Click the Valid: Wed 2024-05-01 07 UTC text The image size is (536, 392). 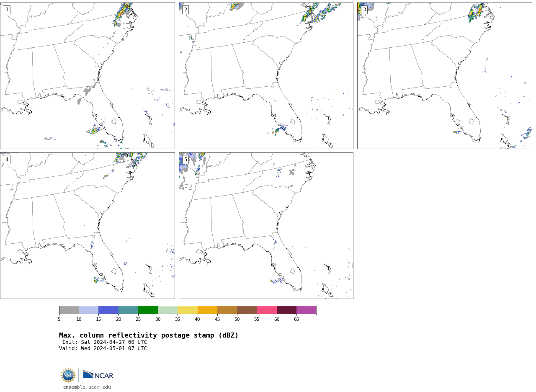[103, 348]
